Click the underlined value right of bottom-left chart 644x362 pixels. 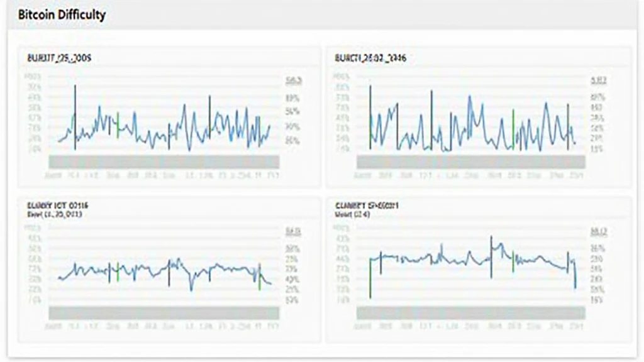pyautogui.click(x=294, y=232)
